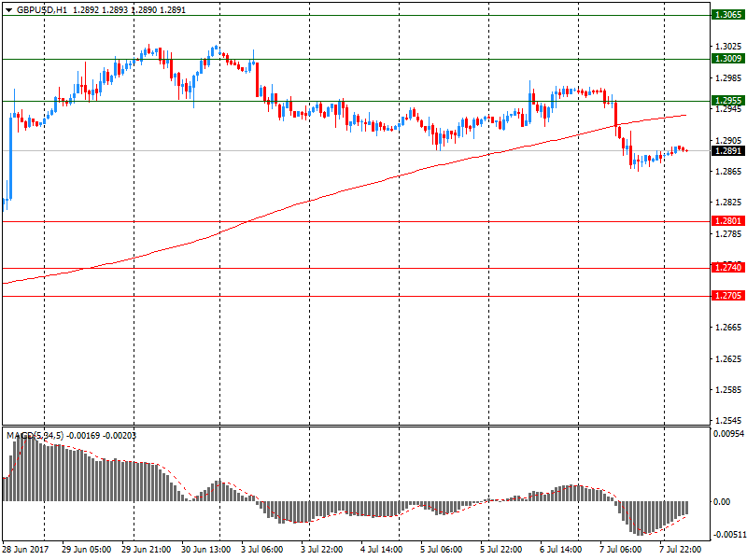Click the MACD scale value 0.00
Image resolution: width=747 pixels, height=560 pixels.
pyautogui.click(x=722, y=501)
